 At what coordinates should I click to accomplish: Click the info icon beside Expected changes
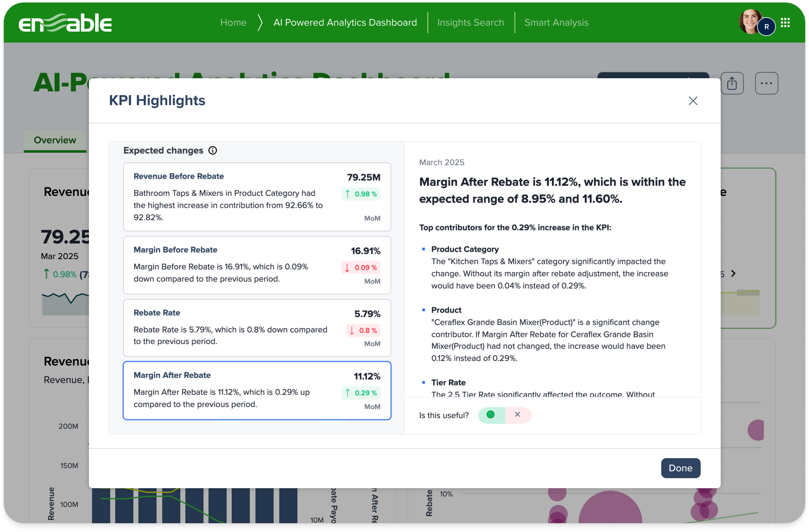(213, 151)
